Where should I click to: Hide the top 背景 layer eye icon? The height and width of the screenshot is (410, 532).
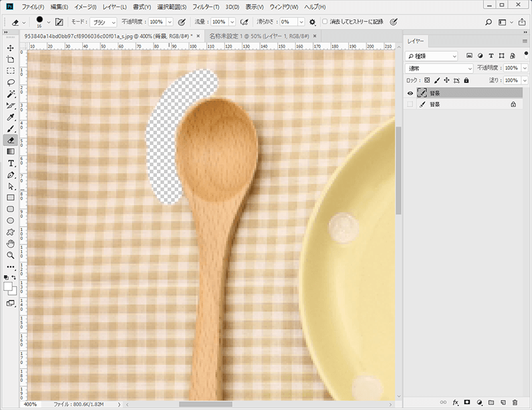(410, 93)
